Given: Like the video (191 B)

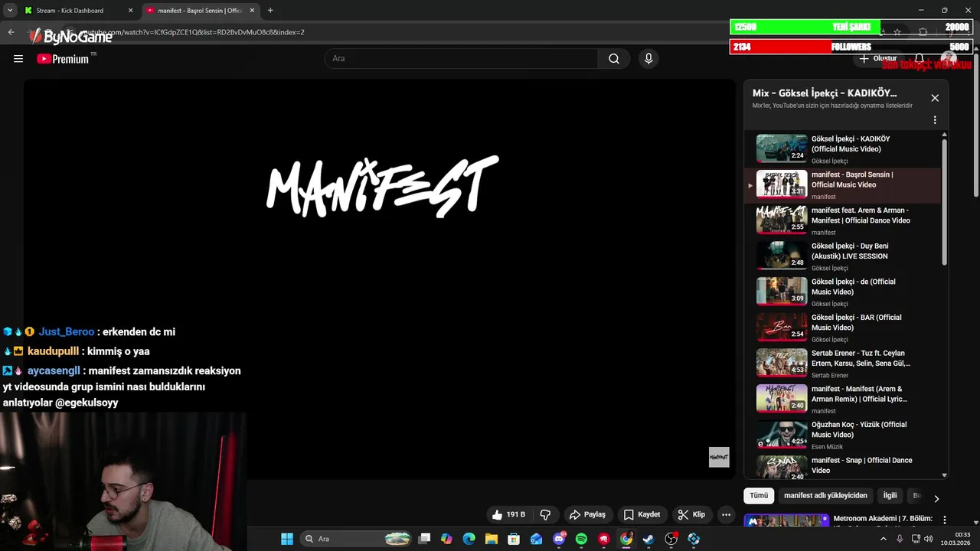Looking at the screenshot, I should (x=508, y=514).
